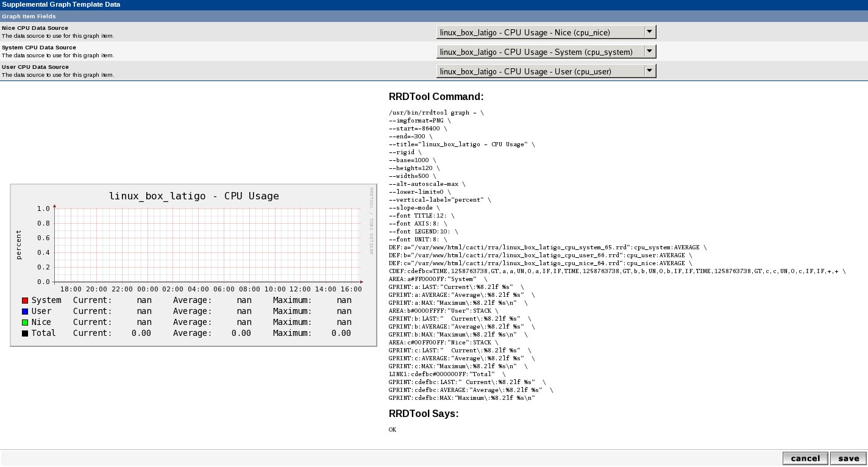Click the 'User CPU Data Source' label
868x467 pixels.
(x=35, y=67)
